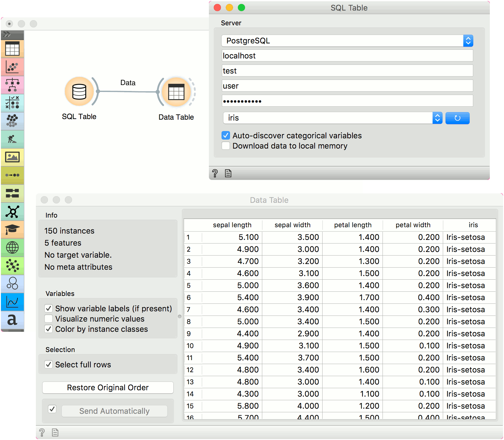Open help in the SQL Table window
The image size is (504, 440).
point(215,173)
